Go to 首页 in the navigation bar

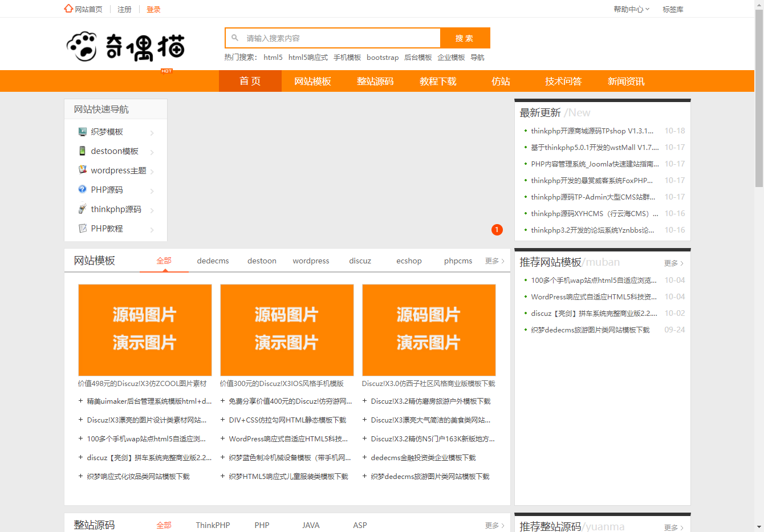click(250, 81)
